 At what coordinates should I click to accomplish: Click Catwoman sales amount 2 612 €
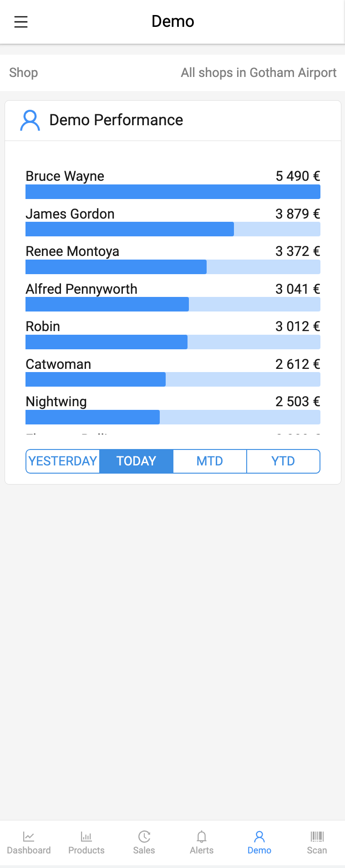298,364
